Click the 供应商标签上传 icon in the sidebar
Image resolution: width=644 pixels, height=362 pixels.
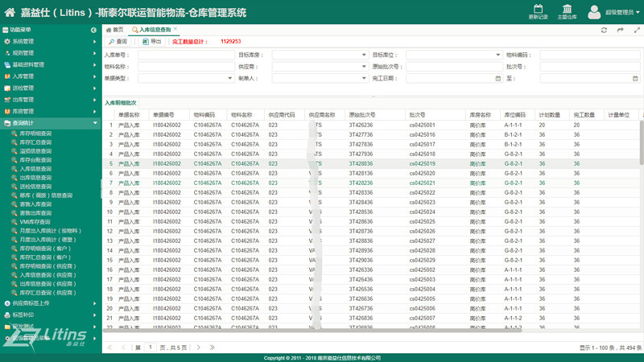7,303
